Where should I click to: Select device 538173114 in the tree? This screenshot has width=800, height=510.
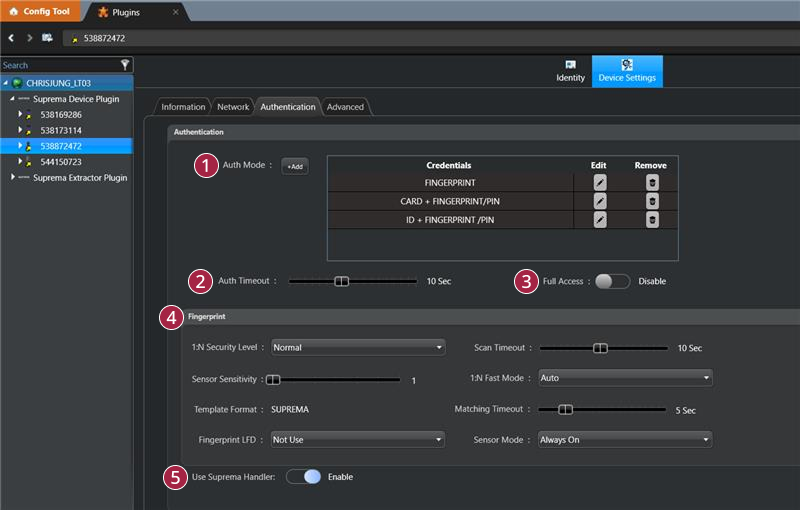(x=61, y=130)
